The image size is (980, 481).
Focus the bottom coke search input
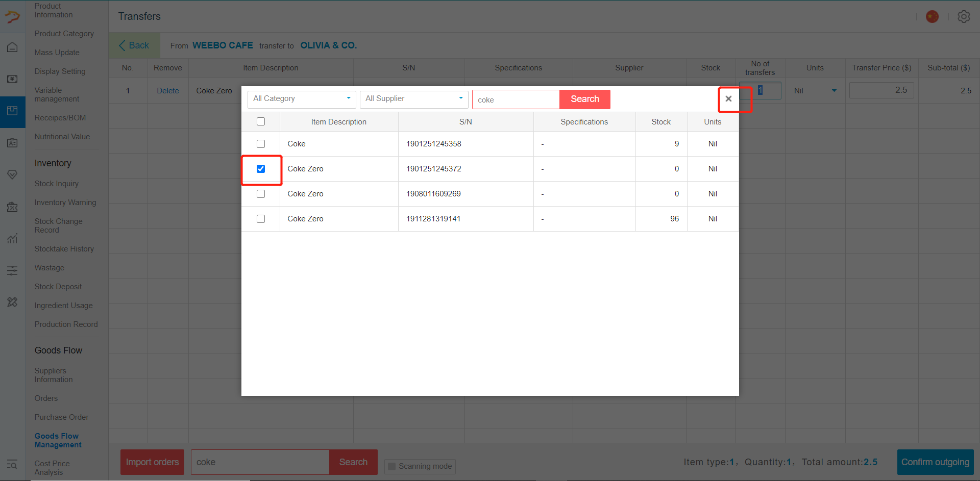pyautogui.click(x=260, y=462)
